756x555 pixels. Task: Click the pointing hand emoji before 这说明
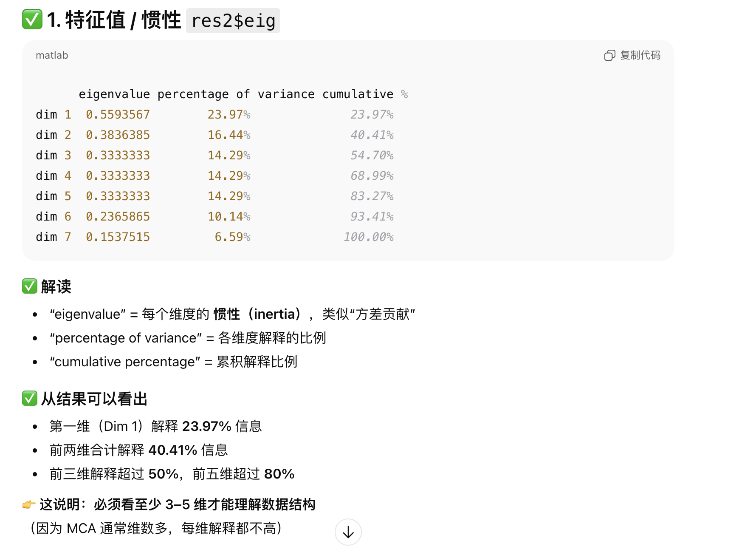tap(29, 504)
